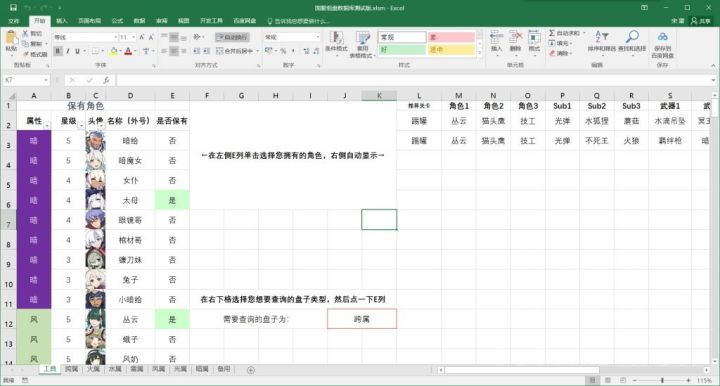720x386 pixels.
Task: Click the Increase Decimal icon
Action: pyautogui.click(x=306, y=51)
